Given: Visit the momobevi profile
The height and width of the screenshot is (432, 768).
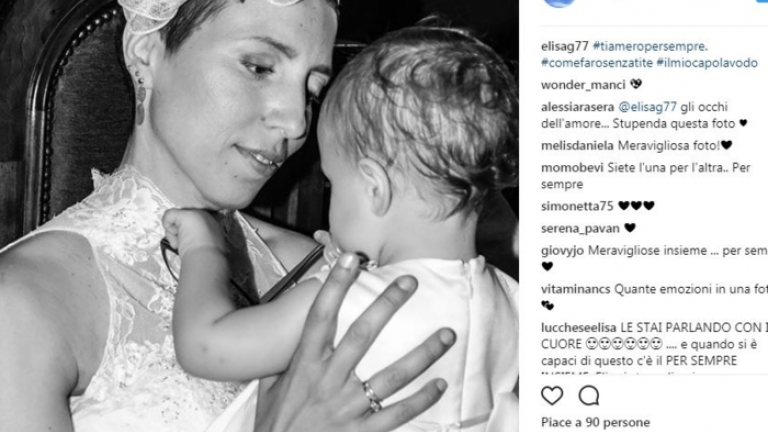Looking at the screenshot, I should coord(572,168).
